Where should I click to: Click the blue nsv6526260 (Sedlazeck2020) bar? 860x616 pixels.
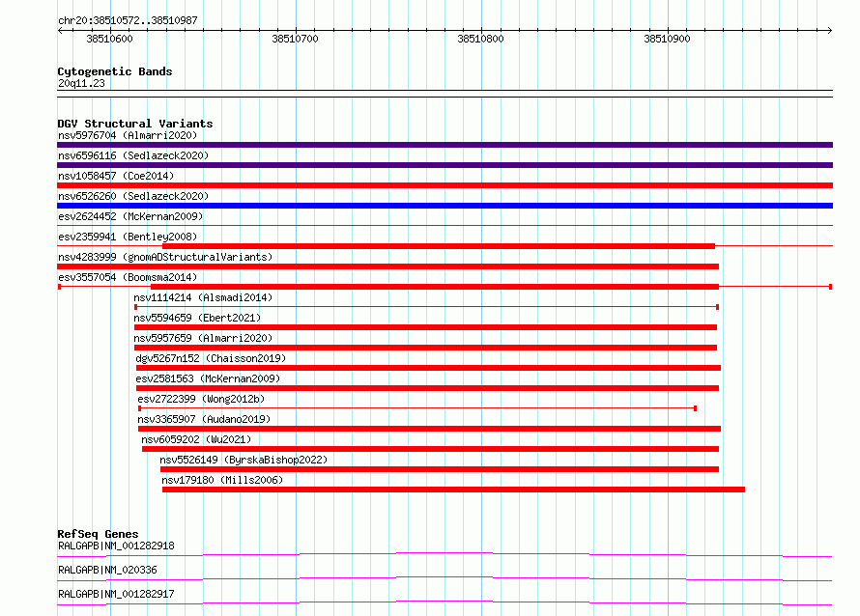(444, 206)
